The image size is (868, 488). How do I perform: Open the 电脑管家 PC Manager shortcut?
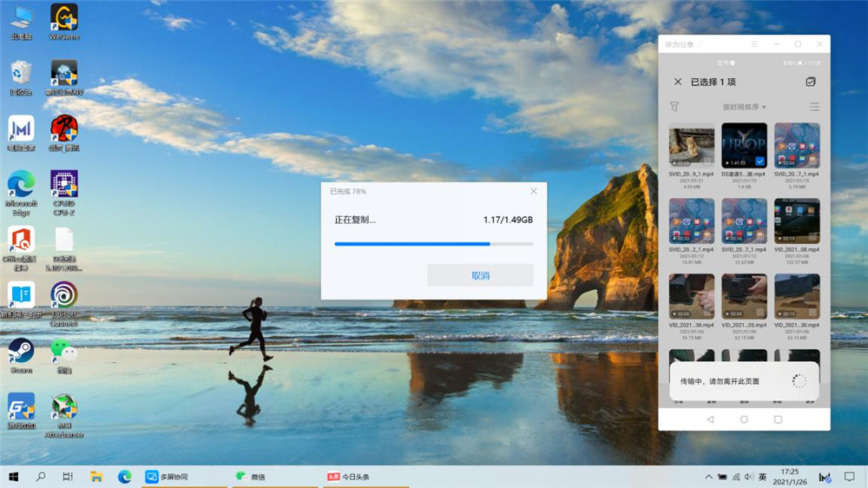click(x=21, y=133)
